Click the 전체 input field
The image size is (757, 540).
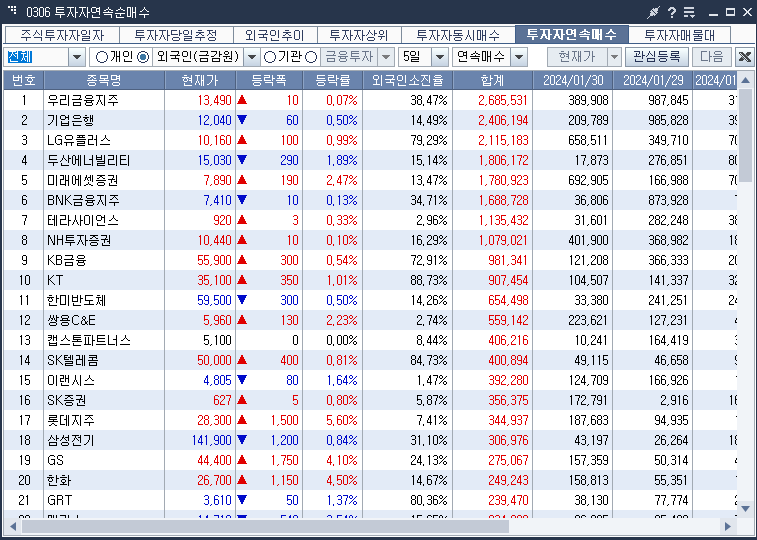coord(36,57)
